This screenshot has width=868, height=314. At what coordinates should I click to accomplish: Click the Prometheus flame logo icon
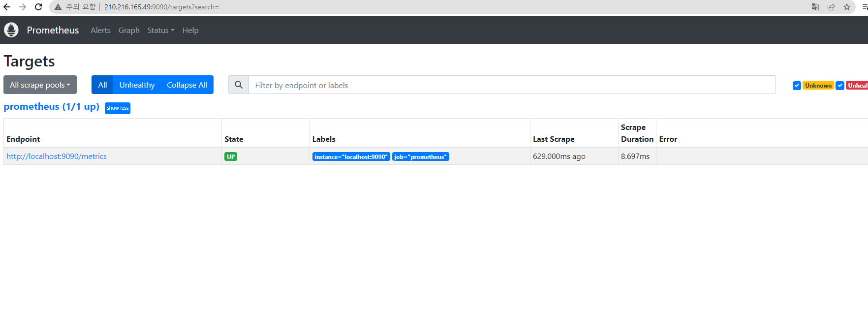(x=11, y=30)
